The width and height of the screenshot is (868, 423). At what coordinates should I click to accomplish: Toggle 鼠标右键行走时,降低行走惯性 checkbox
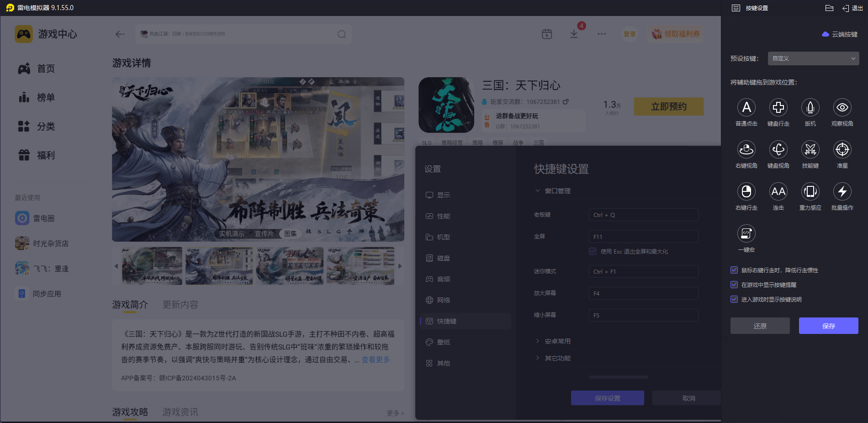tap(734, 270)
